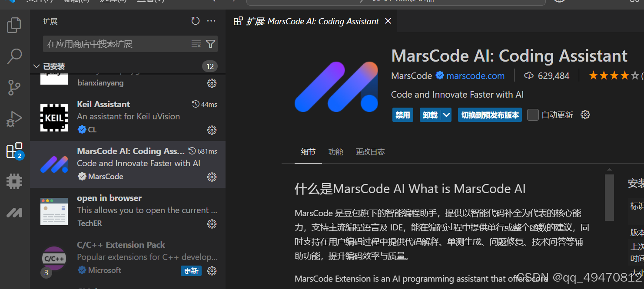Open the marscode.com publisher link
Screen dimensions: 644x289
click(475, 76)
